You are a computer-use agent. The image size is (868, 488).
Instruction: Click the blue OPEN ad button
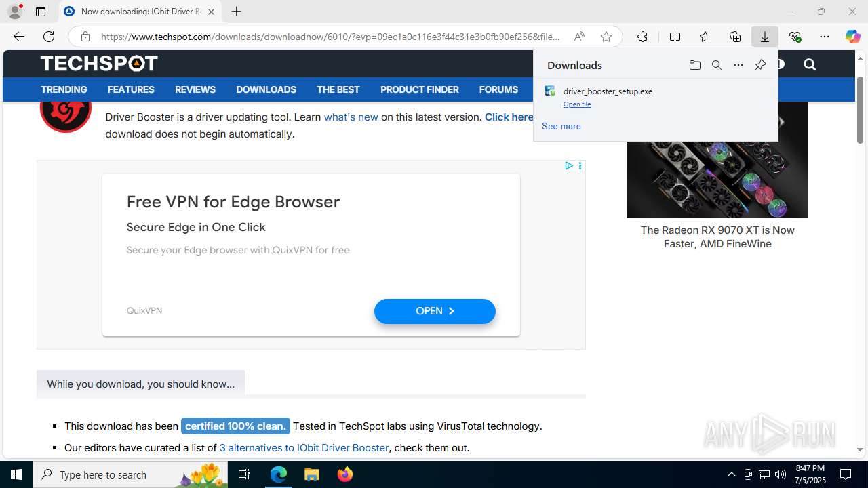(x=435, y=311)
